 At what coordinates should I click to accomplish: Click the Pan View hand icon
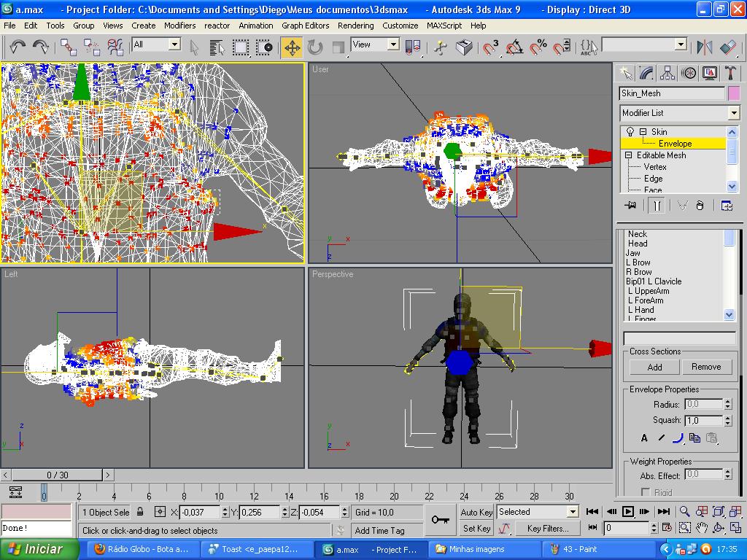702,527
